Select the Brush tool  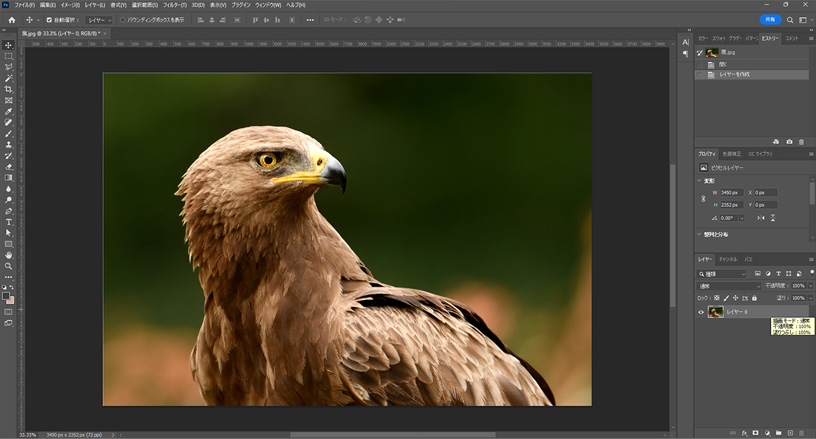(x=8, y=134)
